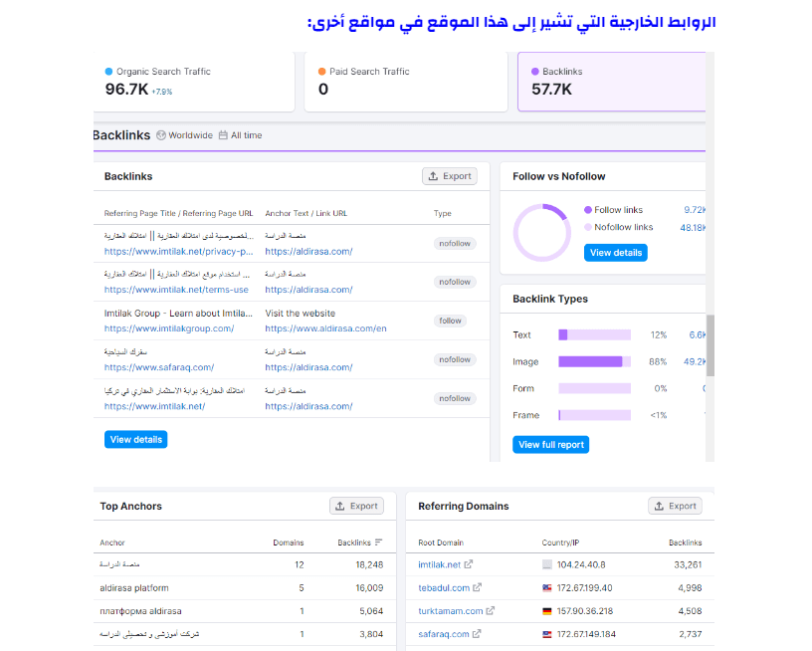This screenshot has width=812, height=651.
Task: Open the imtilakgroup.com link
Action: tap(169, 328)
